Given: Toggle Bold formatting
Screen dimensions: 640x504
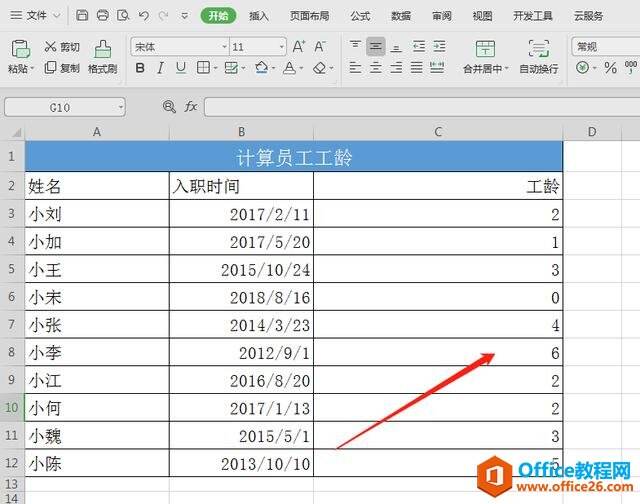Looking at the screenshot, I should coord(140,68).
